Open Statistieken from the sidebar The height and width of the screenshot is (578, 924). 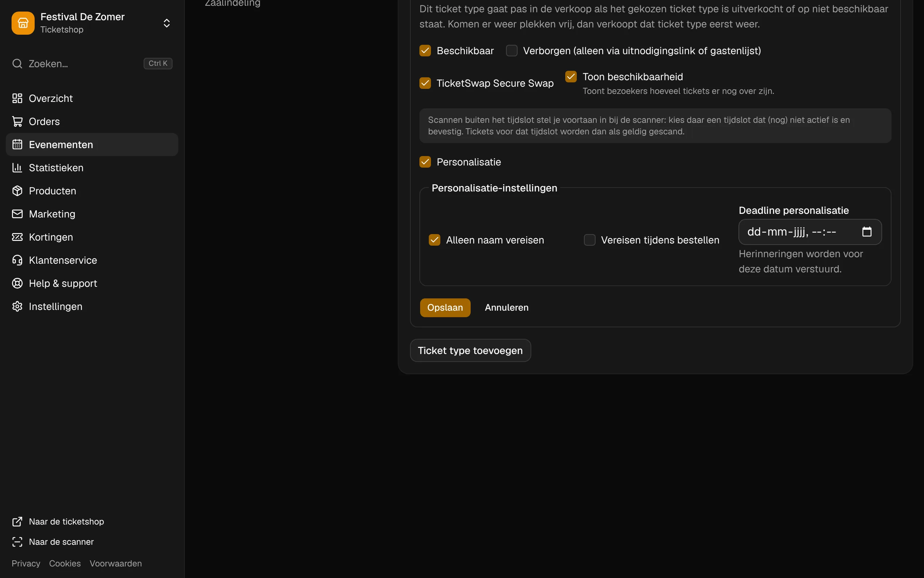[x=92, y=168]
